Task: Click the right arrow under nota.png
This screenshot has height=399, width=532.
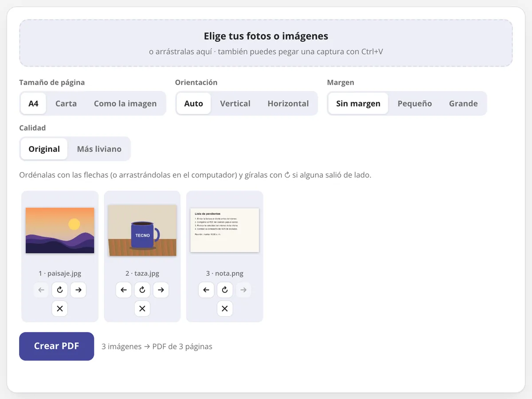Action: (x=243, y=290)
